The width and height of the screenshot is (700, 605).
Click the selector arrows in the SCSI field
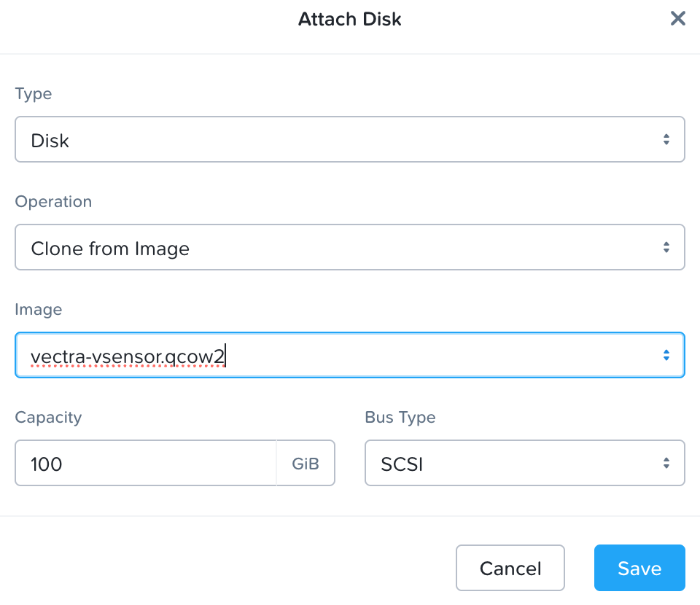(x=666, y=464)
